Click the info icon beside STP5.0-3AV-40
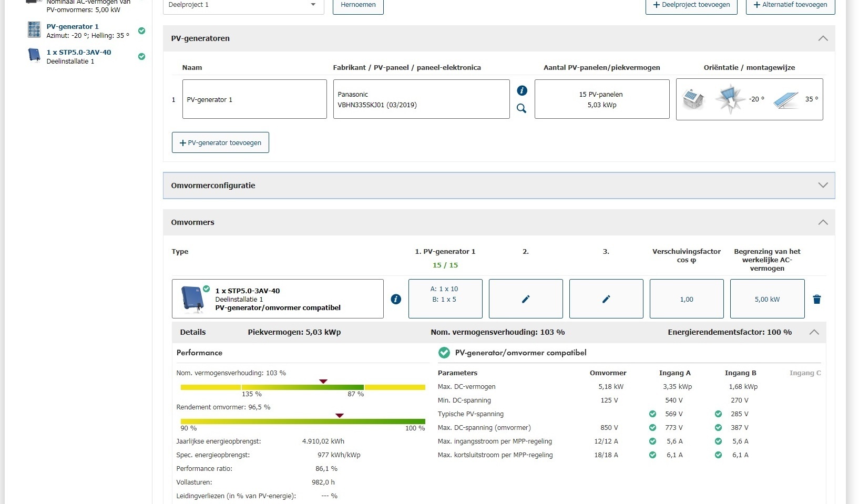The image size is (859, 504). point(396,299)
